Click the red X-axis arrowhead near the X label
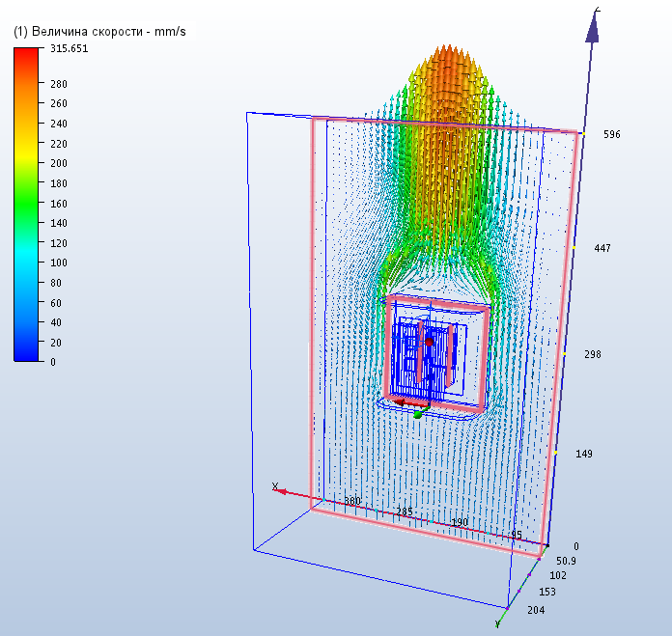 (282, 491)
